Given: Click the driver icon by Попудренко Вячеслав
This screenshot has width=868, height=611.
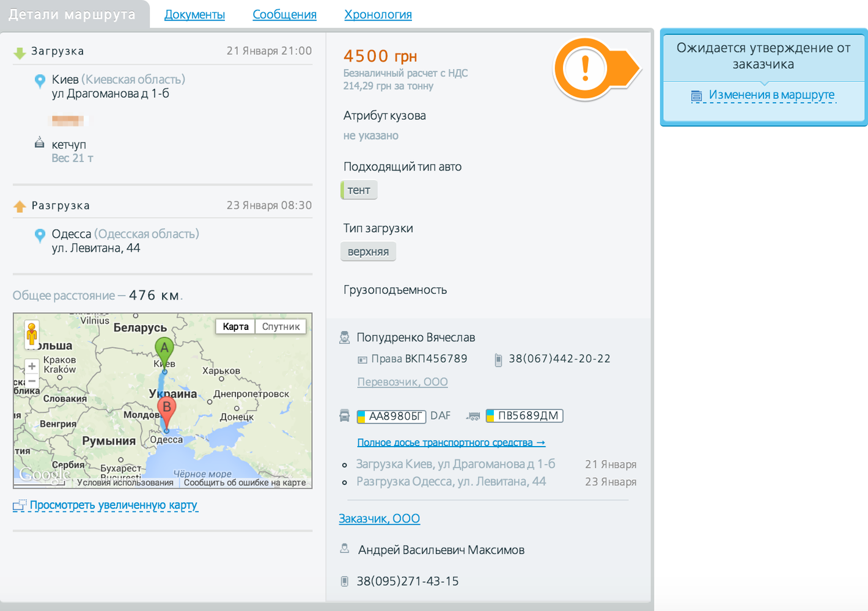Looking at the screenshot, I should [x=345, y=337].
